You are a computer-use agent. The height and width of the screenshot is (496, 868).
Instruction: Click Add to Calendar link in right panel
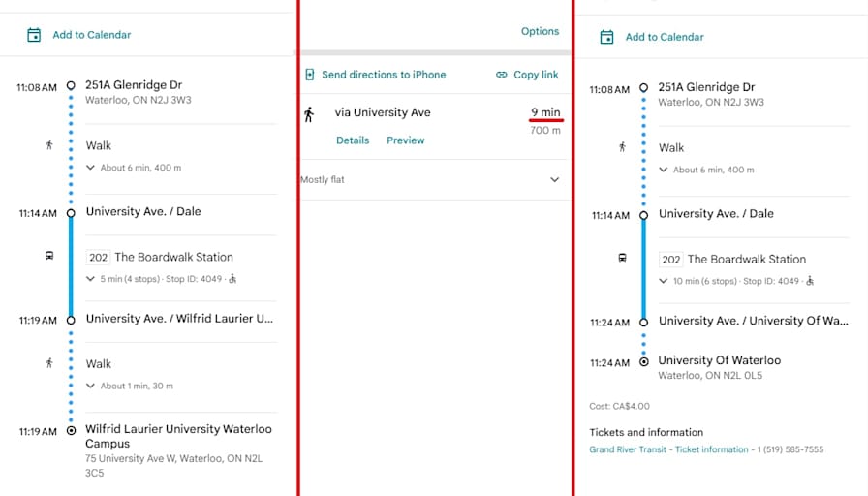[665, 37]
